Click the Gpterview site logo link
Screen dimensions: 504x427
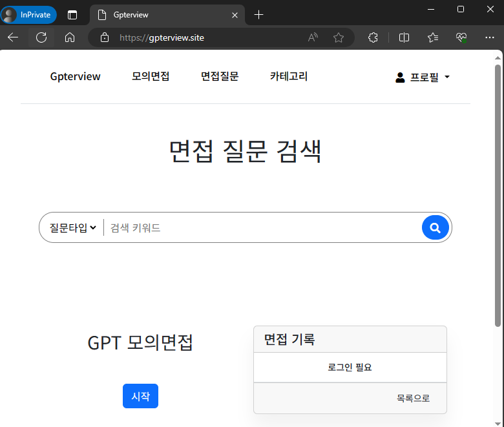pyautogui.click(x=75, y=76)
